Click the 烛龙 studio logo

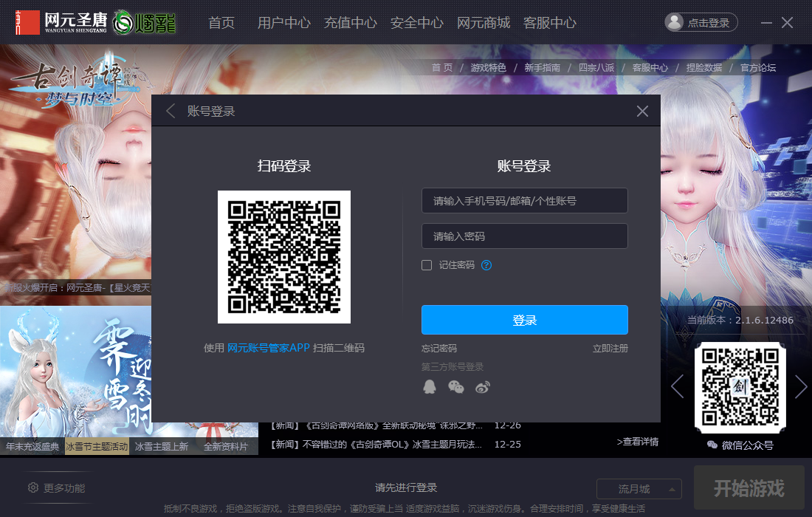(x=145, y=22)
